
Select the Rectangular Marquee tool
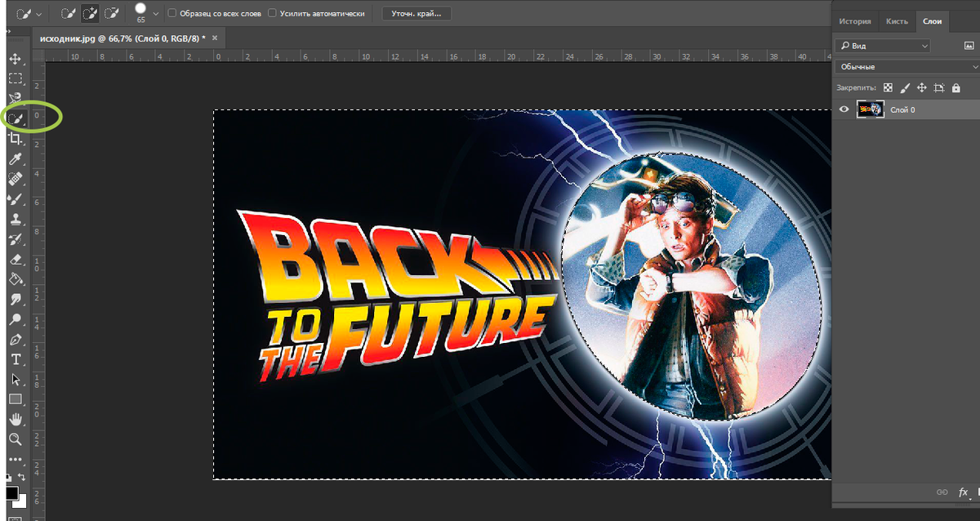[15, 78]
